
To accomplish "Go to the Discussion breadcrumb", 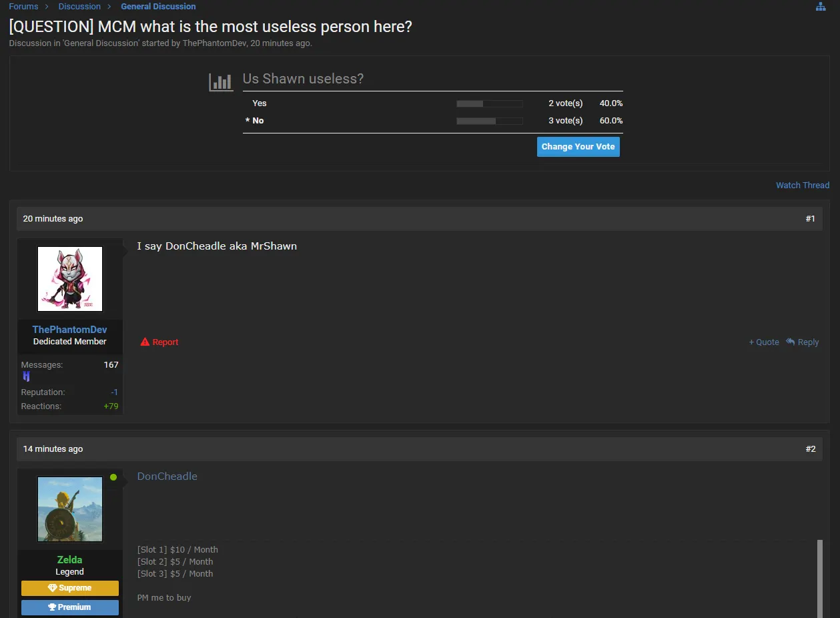I will pos(79,7).
